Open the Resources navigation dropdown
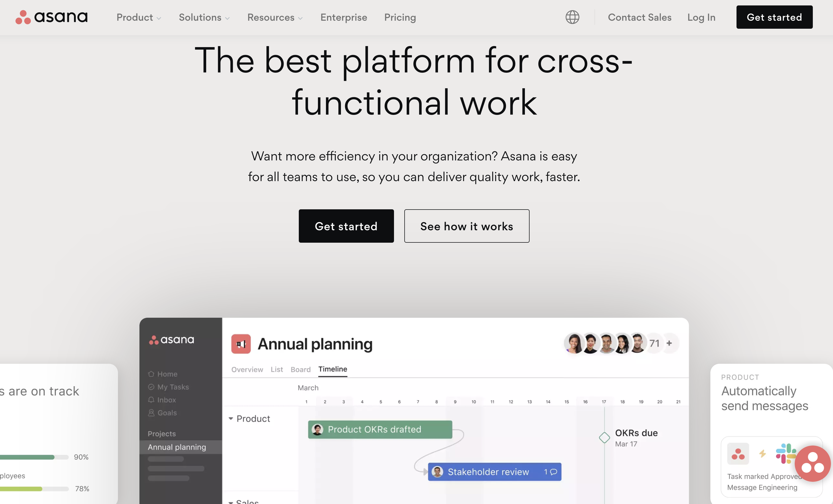 tap(274, 17)
